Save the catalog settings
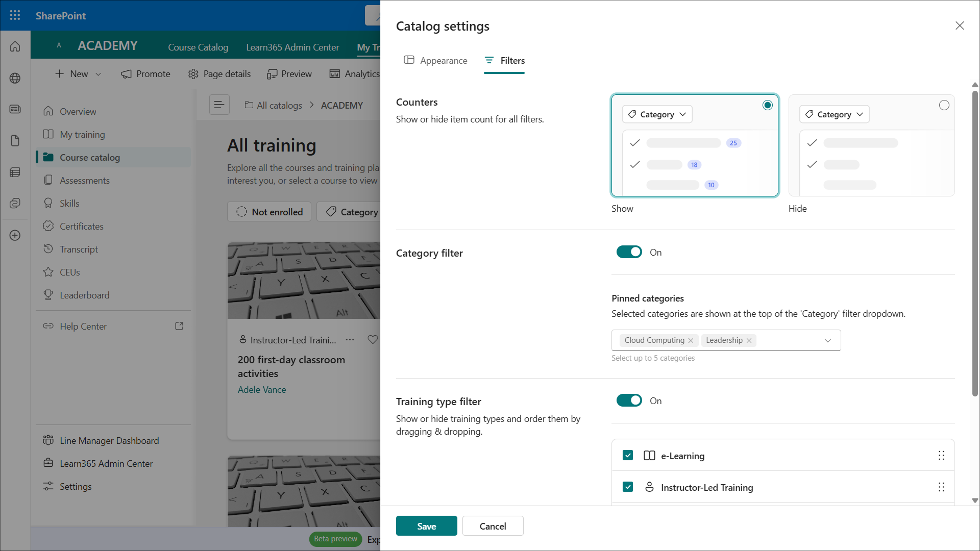This screenshot has width=980, height=551. pyautogui.click(x=426, y=526)
